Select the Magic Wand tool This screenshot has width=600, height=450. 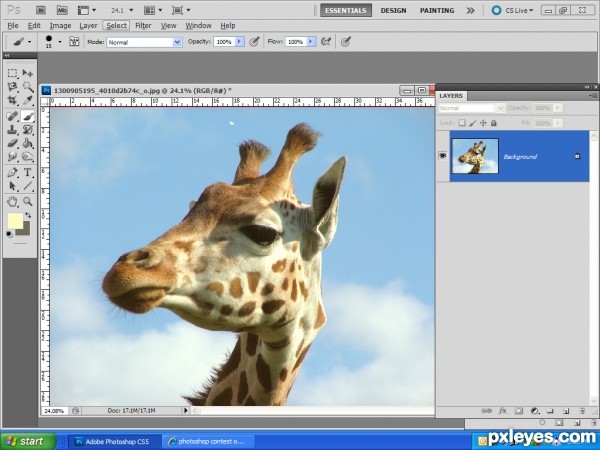(x=28, y=87)
